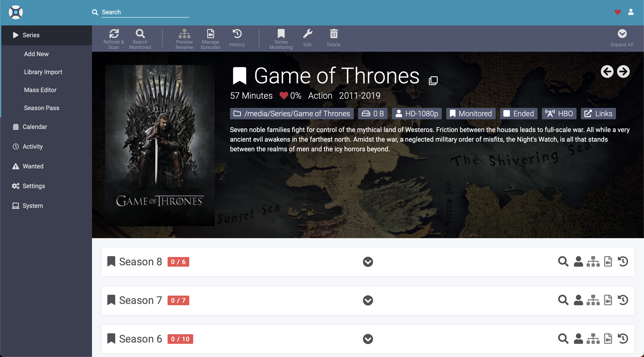Open Series section in sidebar
Image resolution: width=644 pixels, height=357 pixels.
(46, 35)
